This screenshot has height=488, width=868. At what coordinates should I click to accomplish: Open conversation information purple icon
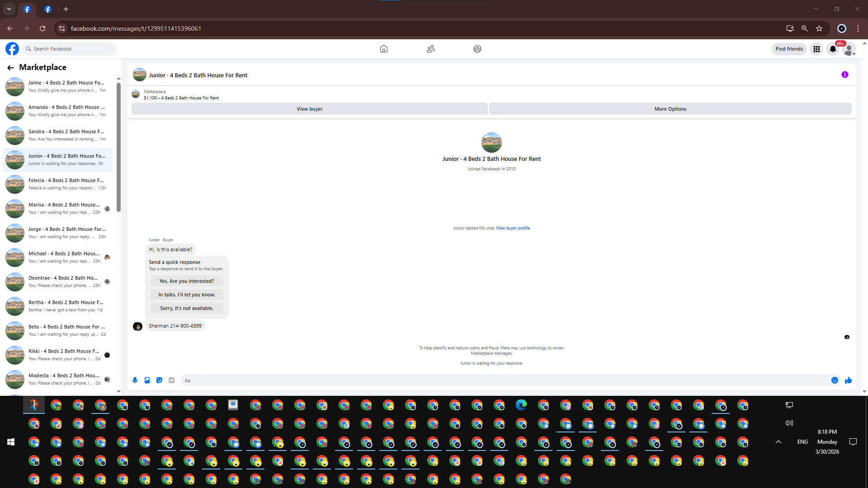tap(844, 75)
